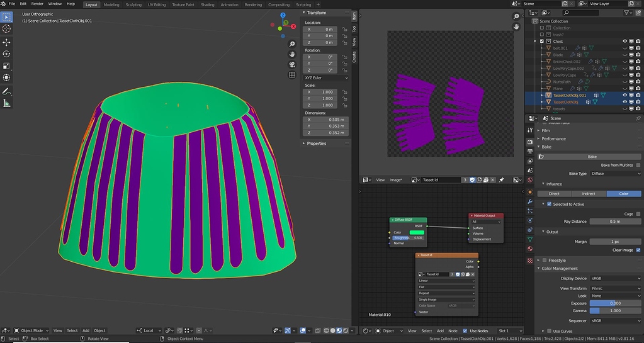Enable the Freestyle checkbox
644x343 pixels.
545,261
